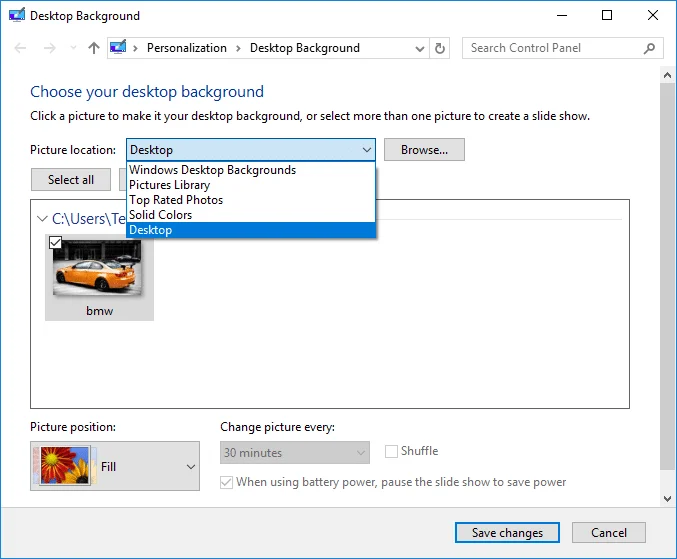The width and height of the screenshot is (677, 559).
Task: Close the Desktop Background window
Action: click(x=653, y=16)
